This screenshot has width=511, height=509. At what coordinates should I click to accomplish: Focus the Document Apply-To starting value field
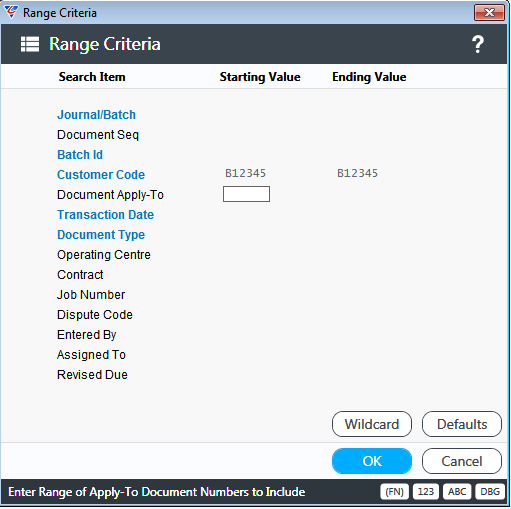tap(246, 194)
